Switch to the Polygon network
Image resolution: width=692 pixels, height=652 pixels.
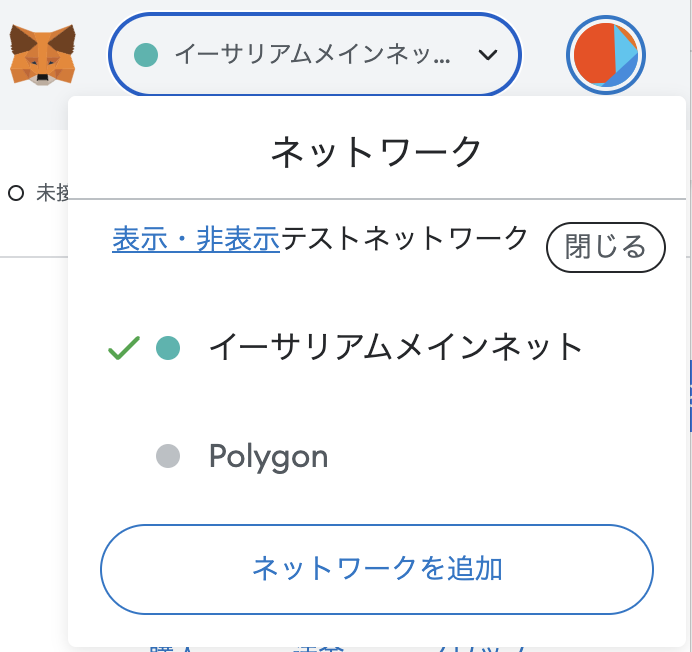[x=376, y=456]
